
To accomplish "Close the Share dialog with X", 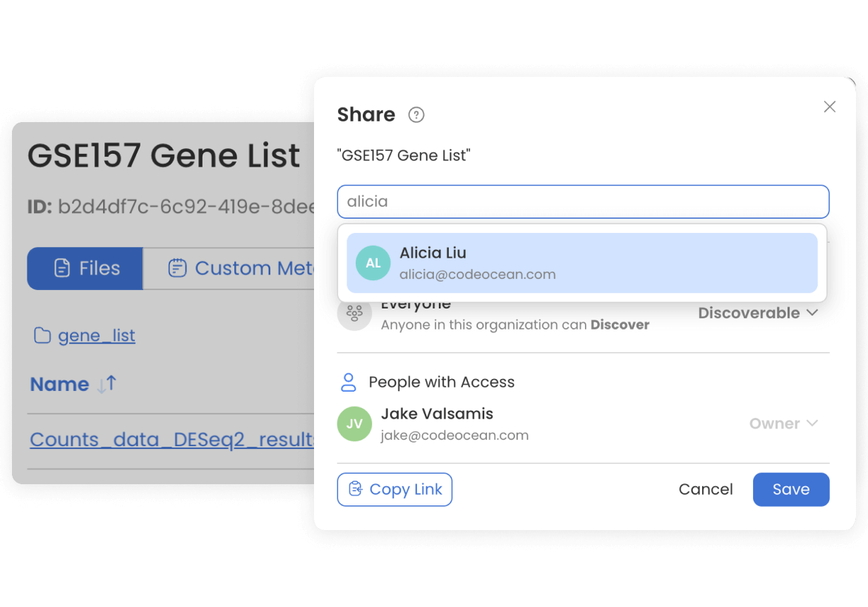I will tap(829, 107).
